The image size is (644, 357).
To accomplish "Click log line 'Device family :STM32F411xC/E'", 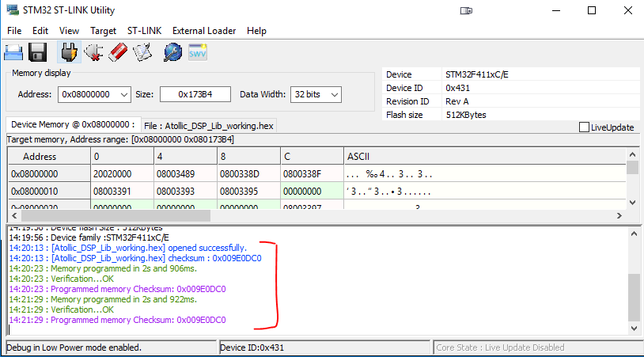I will pos(89,237).
